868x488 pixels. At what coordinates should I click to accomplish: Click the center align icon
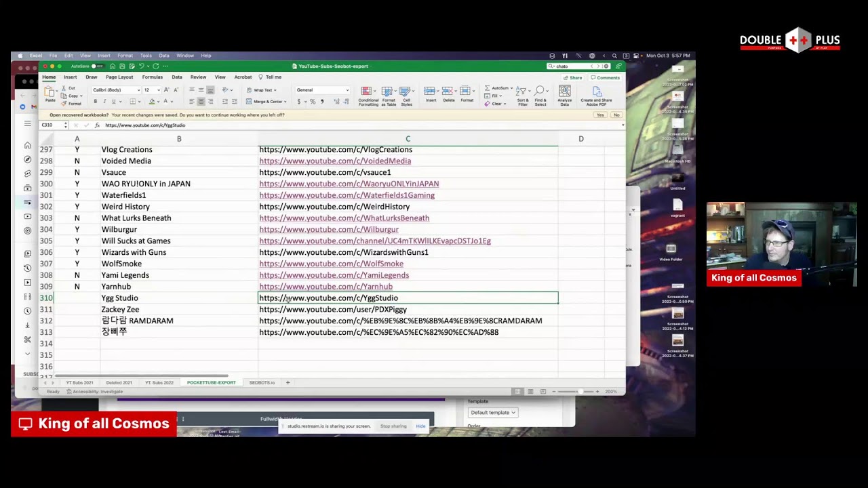click(201, 102)
